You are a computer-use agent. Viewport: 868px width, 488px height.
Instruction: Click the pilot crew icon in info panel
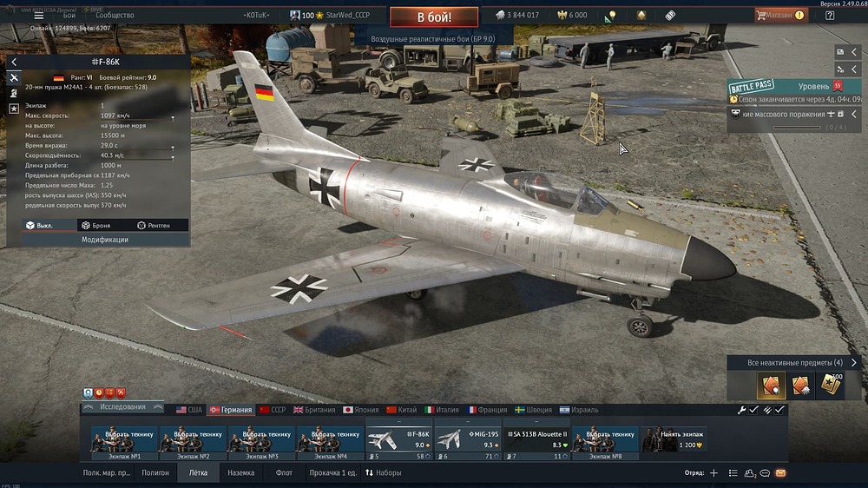pos(14,93)
